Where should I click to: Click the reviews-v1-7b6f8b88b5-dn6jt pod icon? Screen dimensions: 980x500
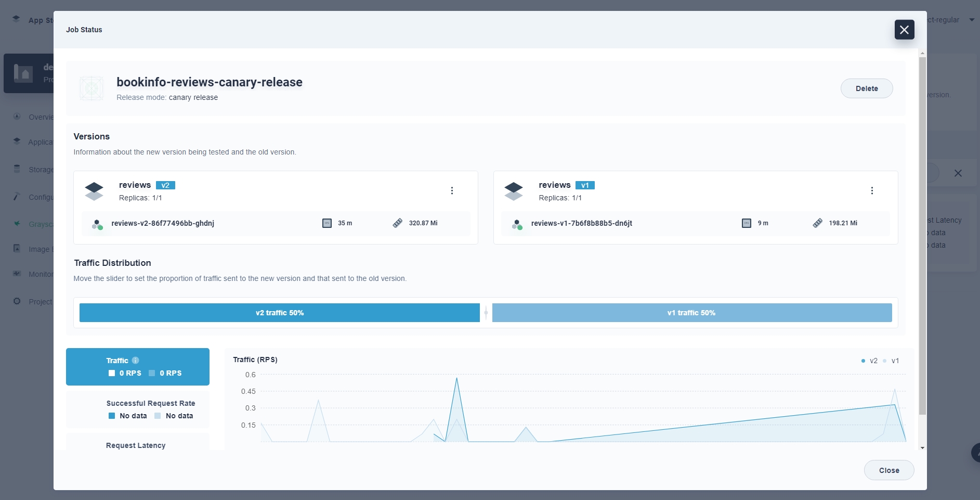517,224
